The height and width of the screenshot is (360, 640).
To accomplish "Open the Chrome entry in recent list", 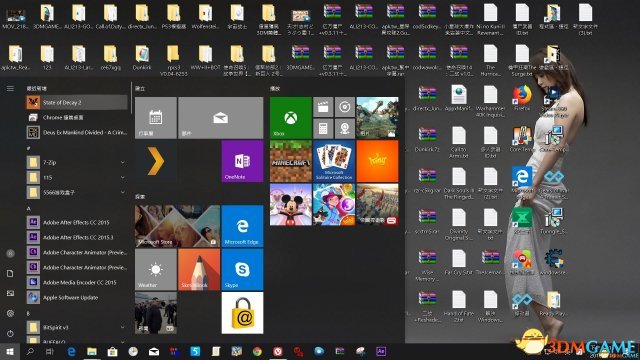I will coord(77,118).
